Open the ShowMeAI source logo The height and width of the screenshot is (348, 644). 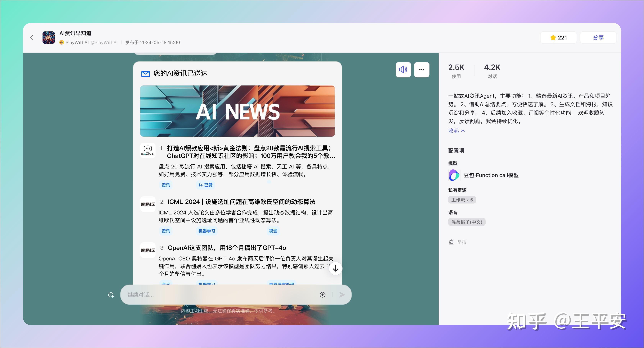148,150
